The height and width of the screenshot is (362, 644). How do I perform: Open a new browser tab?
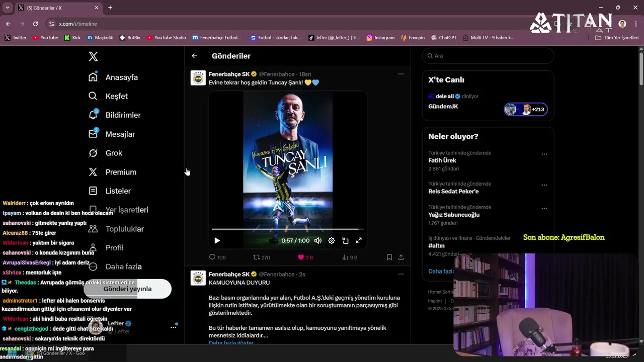[x=110, y=8]
